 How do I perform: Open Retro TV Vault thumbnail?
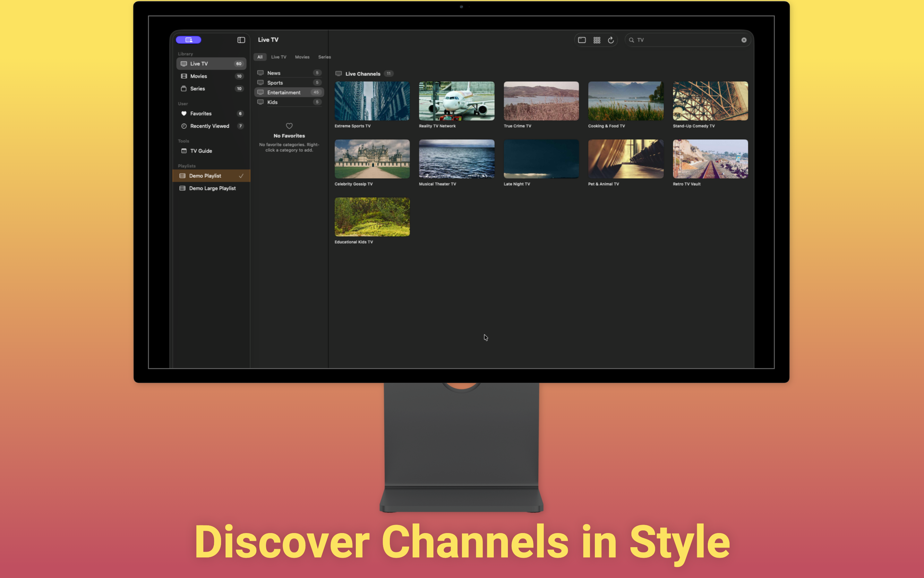710,159
